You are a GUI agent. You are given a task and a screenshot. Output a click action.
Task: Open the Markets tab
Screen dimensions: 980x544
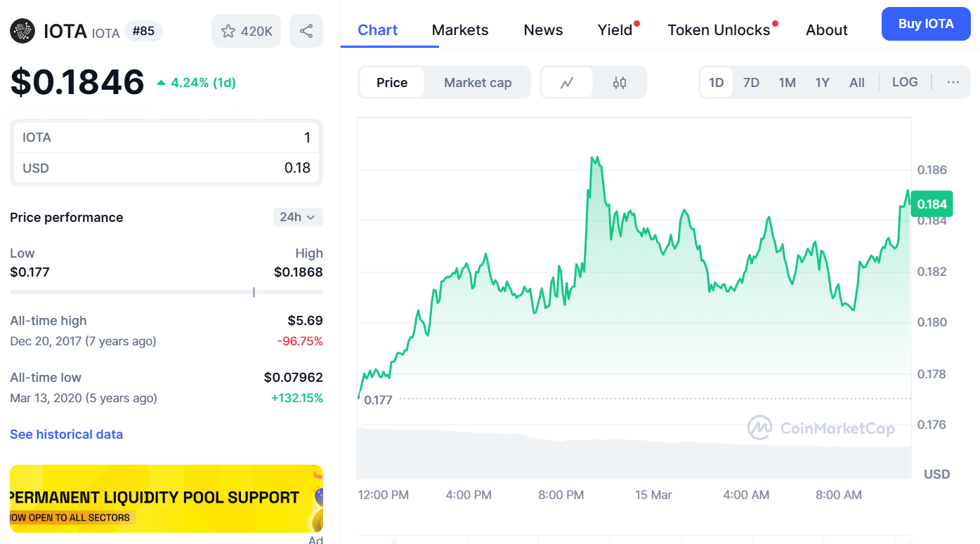pyautogui.click(x=460, y=30)
